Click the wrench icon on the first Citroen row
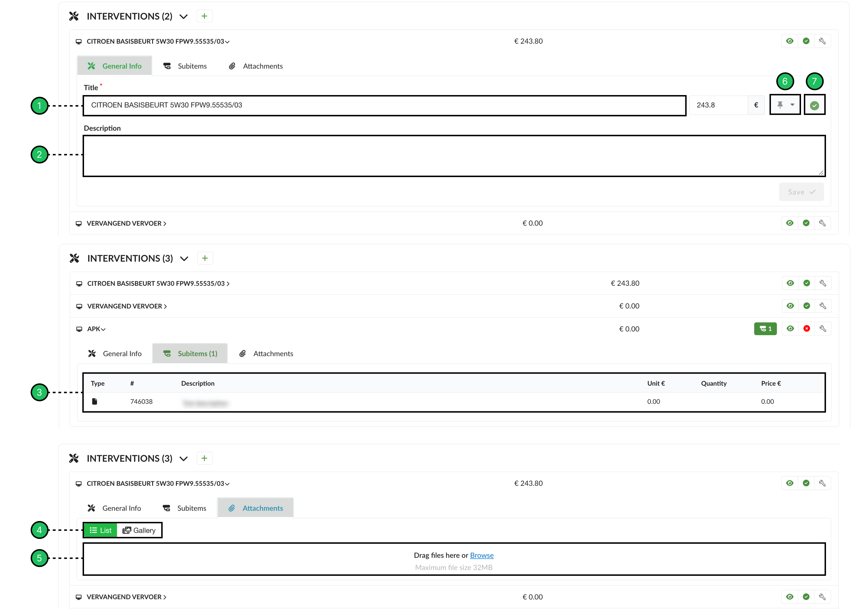 pyautogui.click(x=822, y=41)
